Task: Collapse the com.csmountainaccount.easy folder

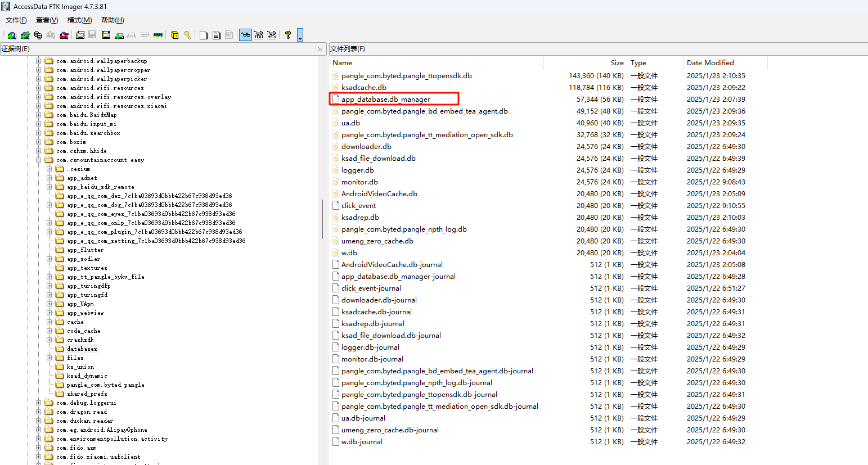Action: point(39,160)
